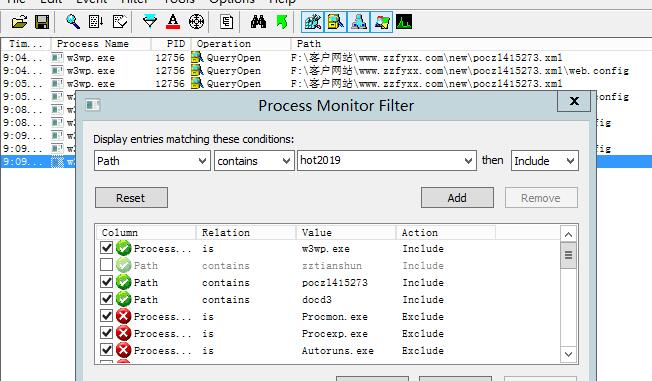Click the filter list scroll up arrow

point(568,235)
